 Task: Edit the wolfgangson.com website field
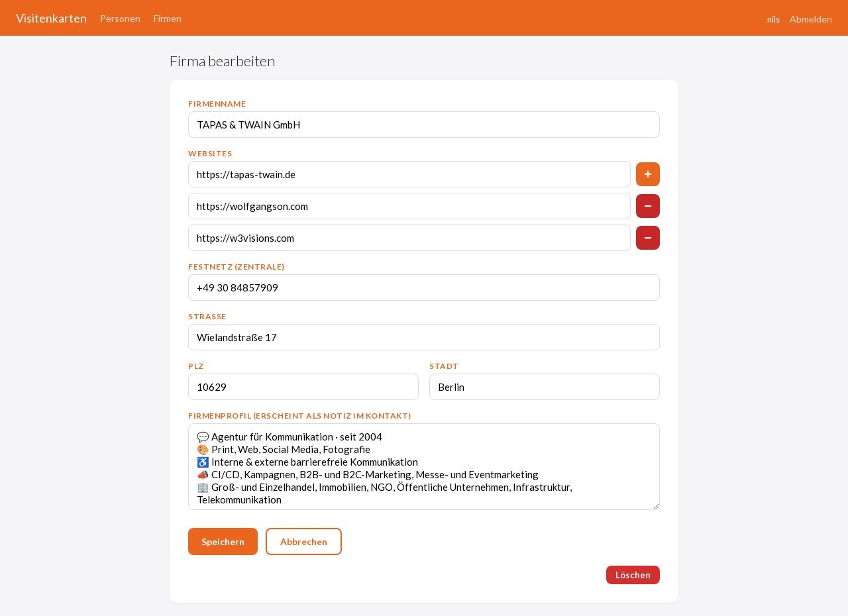[x=409, y=206]
